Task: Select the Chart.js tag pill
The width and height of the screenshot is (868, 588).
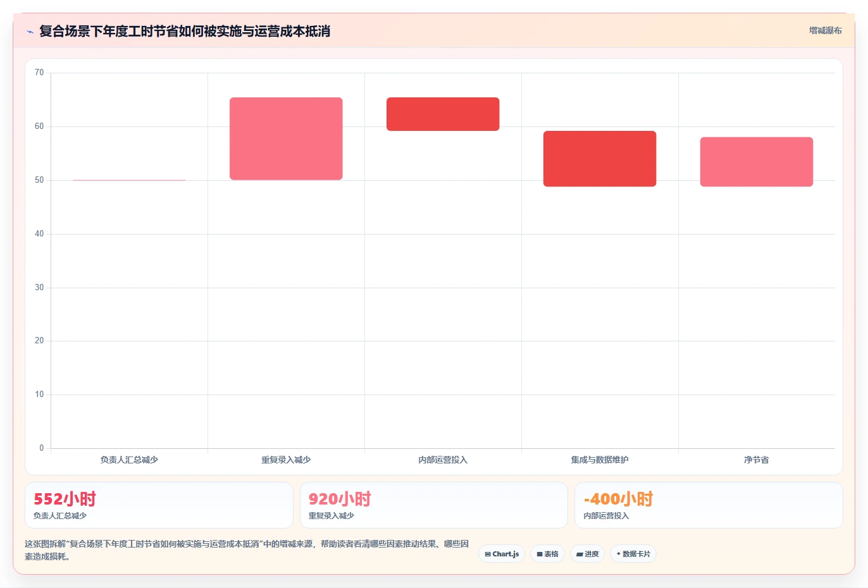Action: tap(502, 554)
